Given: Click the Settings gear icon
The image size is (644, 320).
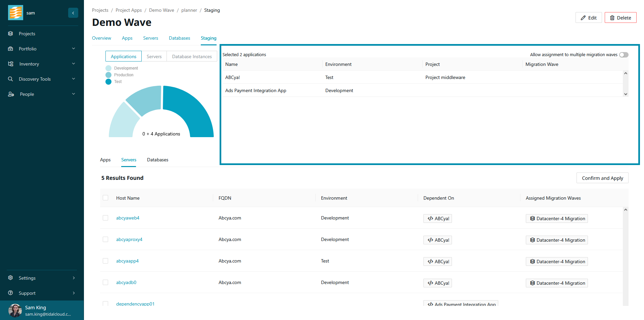Looking at the screenshot, I should [x=11, y=278].
